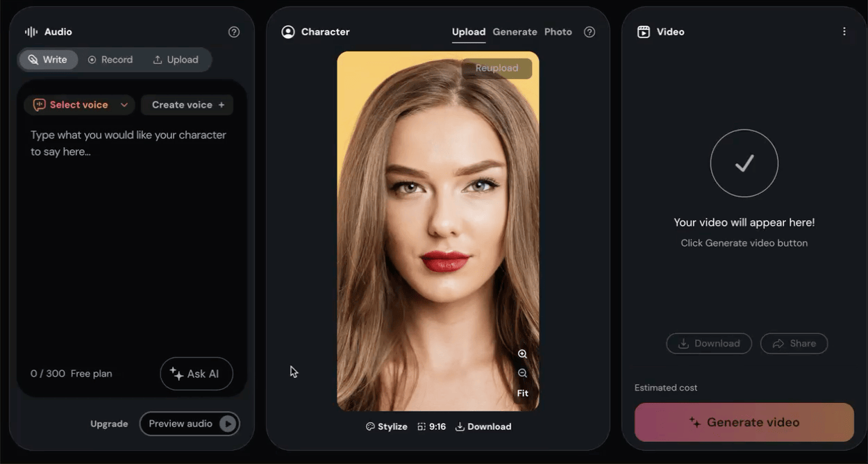Click the Free plan label
This screenshot has height=464, width=868.
click(91, 374)
